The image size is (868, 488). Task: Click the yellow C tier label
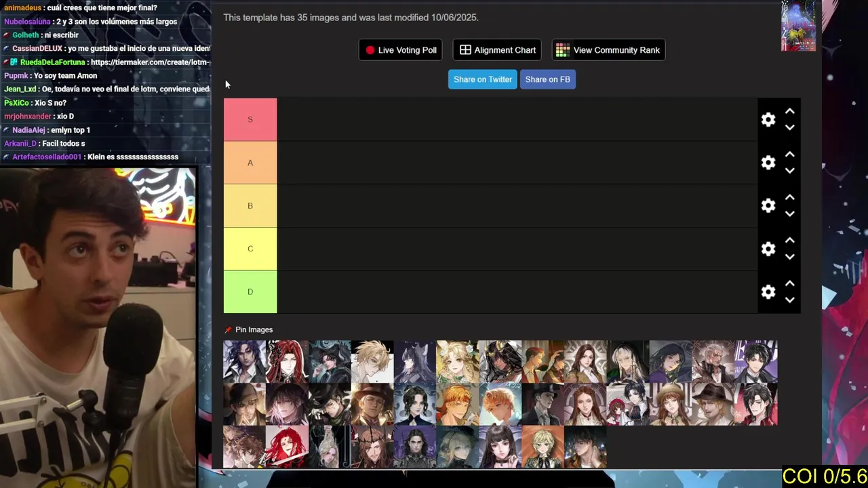pos(250,249)
